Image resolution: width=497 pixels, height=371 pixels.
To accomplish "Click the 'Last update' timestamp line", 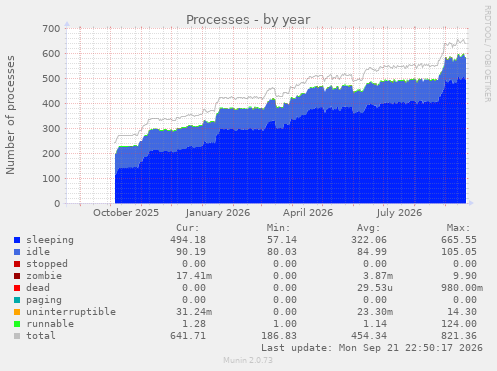I will (x=372, y=348).
